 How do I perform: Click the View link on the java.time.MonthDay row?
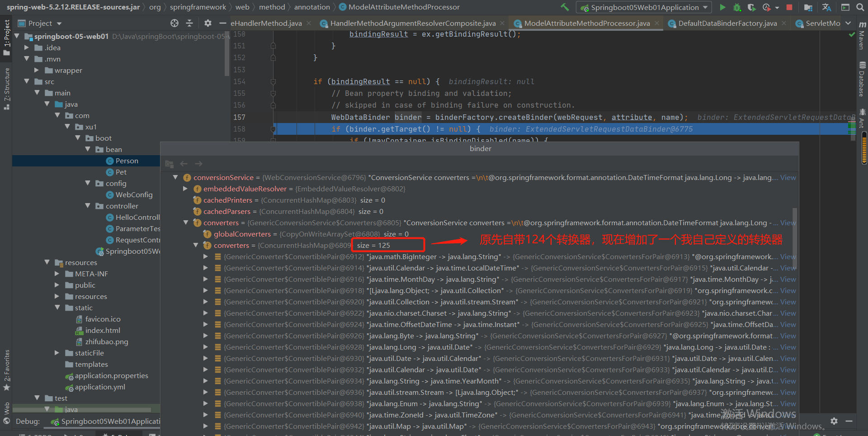788,279
